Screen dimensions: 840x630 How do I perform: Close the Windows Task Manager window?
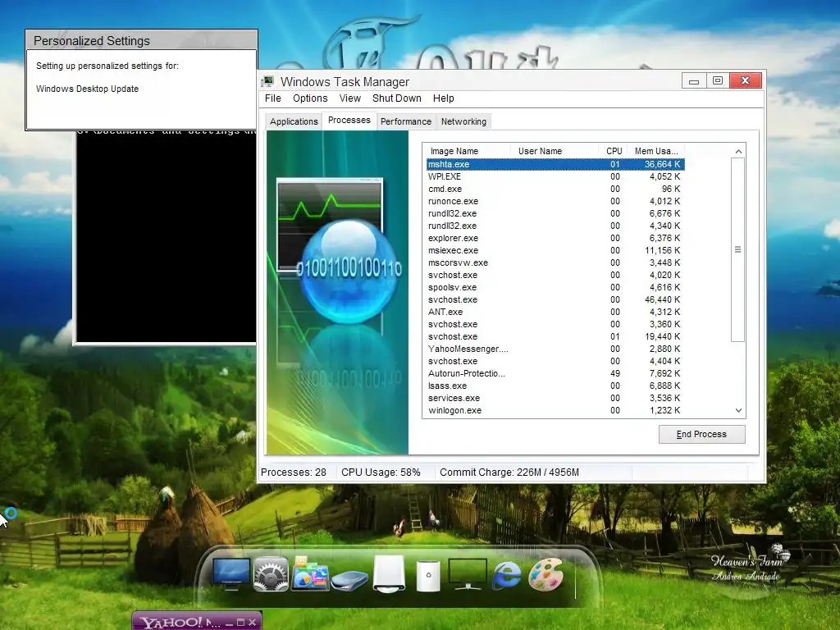click(745, 81)
